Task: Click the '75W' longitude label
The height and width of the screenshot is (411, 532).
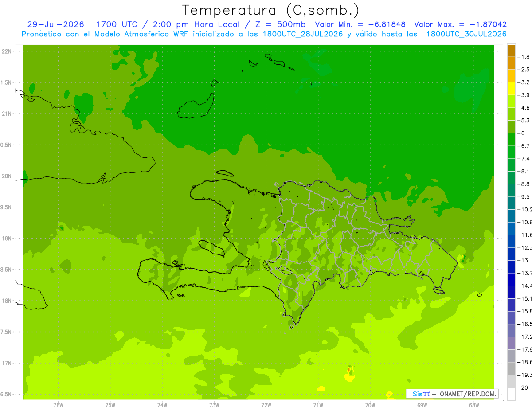Action: tap(110, 405)
